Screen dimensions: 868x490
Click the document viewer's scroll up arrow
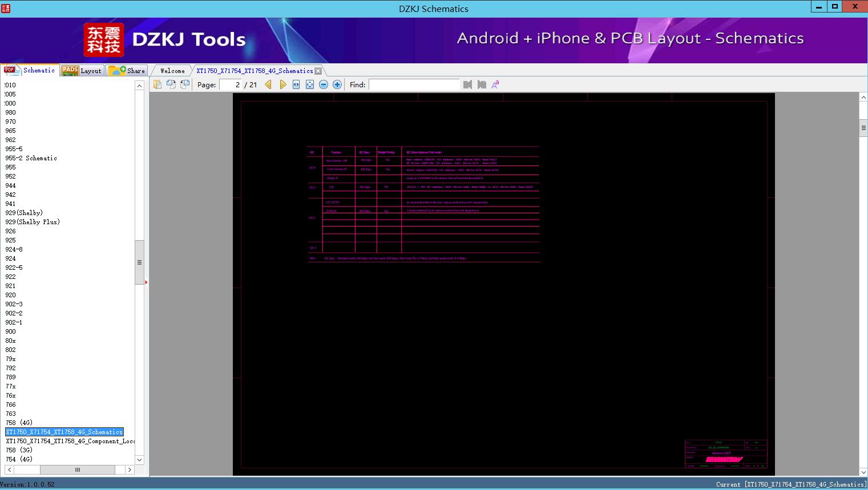[x=863, y=98]
